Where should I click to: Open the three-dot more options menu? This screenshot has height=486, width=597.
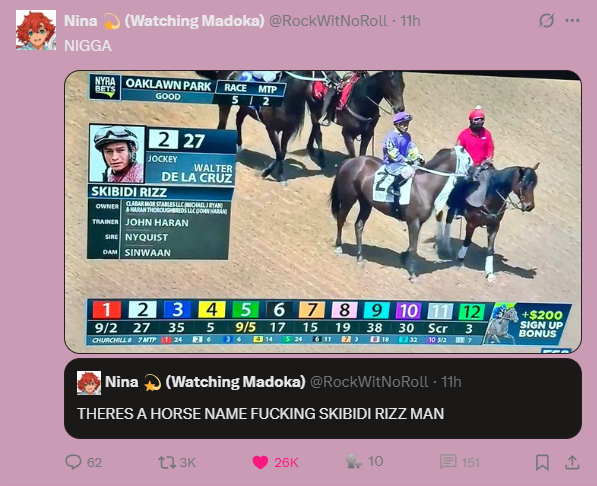tap(572, 21)
